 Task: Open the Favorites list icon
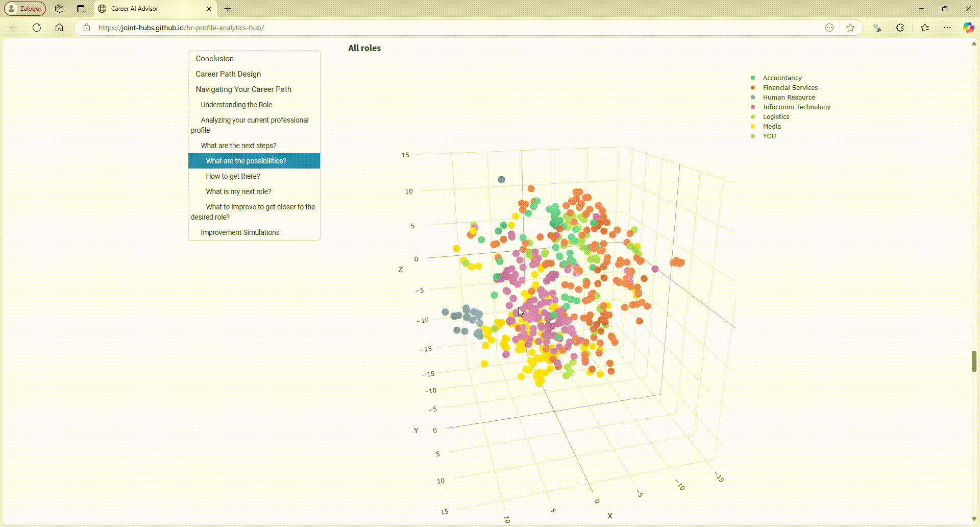(x=925, y=28)
